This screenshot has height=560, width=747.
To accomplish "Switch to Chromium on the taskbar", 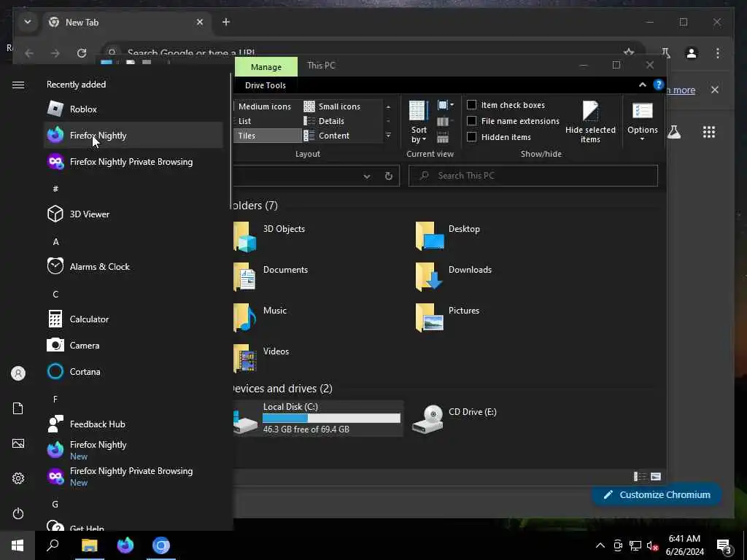I will coord(161,545).
